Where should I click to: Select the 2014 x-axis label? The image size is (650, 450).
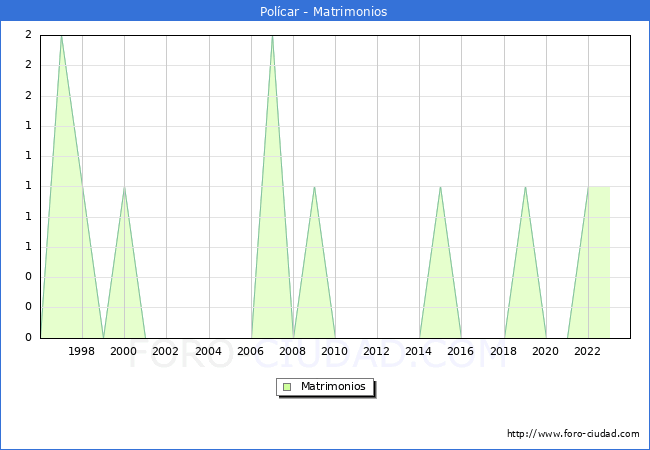coord(418,351)
